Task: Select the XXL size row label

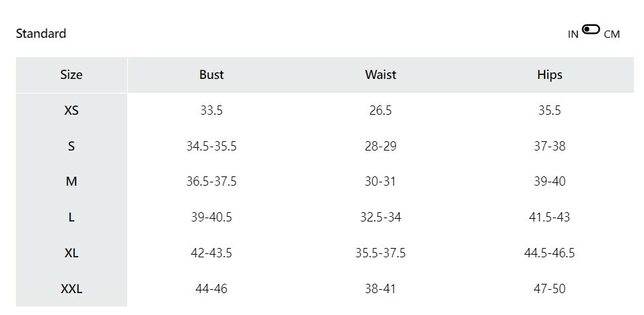Action: [x=72, y=289]
